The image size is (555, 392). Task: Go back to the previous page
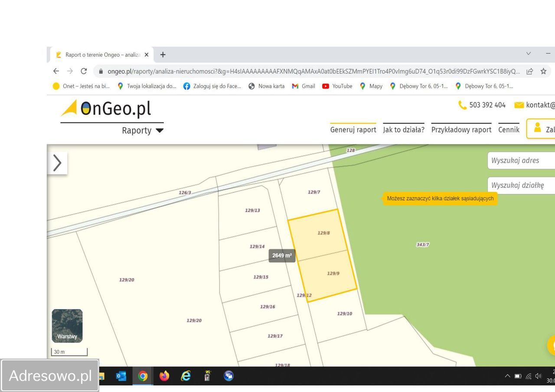pos(56,71)
